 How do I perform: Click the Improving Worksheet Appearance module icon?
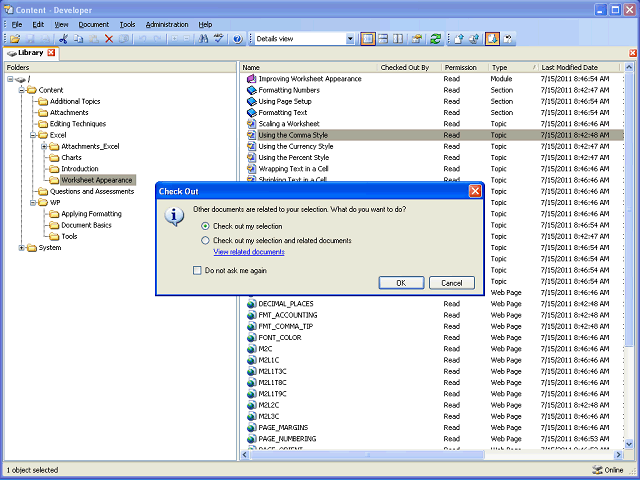(251, 79)
